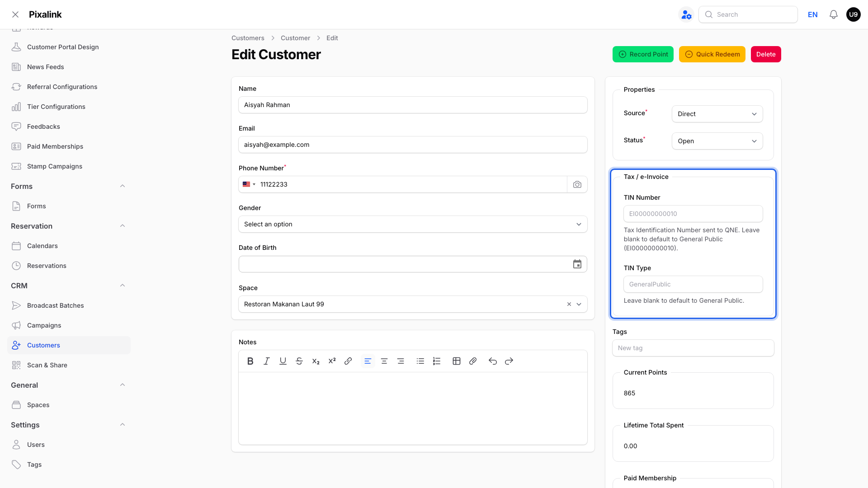Insert bullet list in Notes
Viewport: 868px width, 488px height.
pos(420,361)
